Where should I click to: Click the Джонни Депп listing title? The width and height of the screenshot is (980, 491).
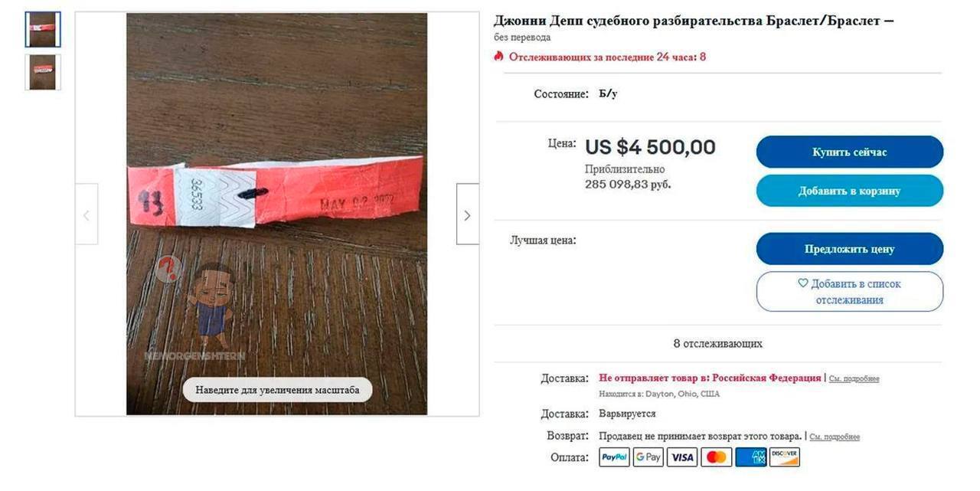tap(693, 21)
